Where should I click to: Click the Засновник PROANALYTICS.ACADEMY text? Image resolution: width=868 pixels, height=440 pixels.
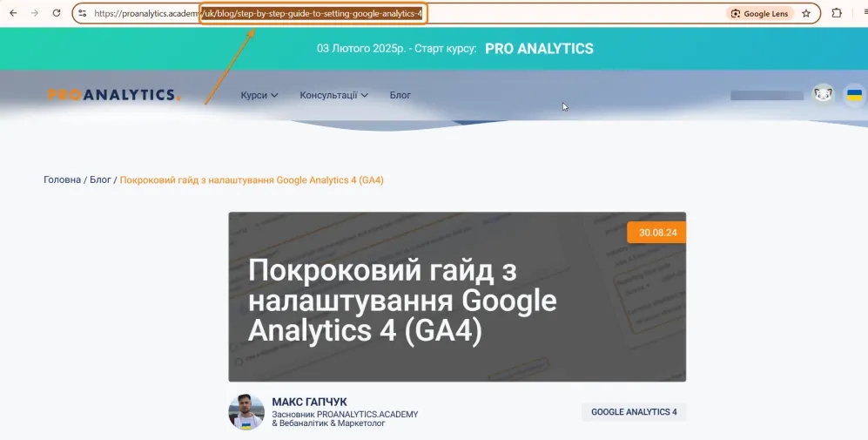(x=345, y=414)
